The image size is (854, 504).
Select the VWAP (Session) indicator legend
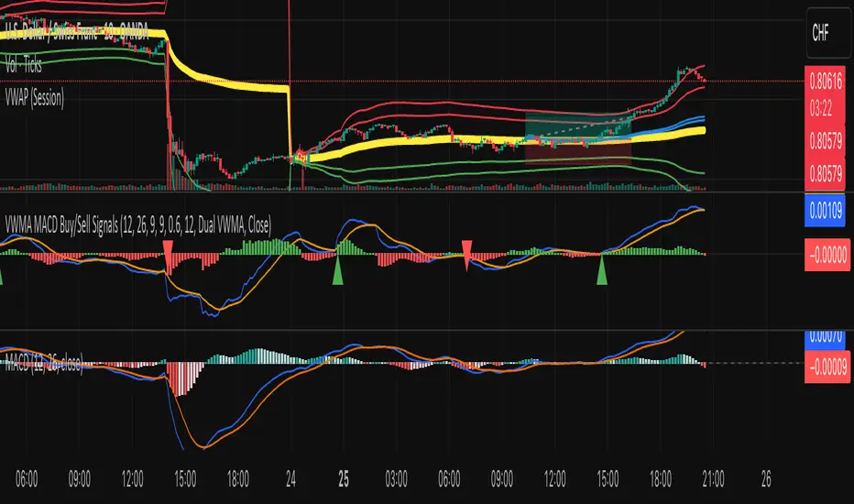(34, 98)
